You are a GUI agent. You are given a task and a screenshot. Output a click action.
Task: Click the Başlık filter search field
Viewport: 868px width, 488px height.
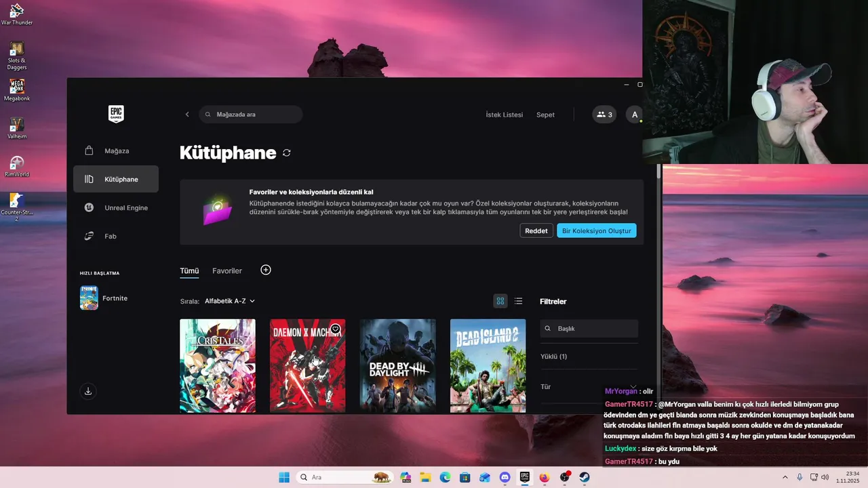[x=589, y=328]
